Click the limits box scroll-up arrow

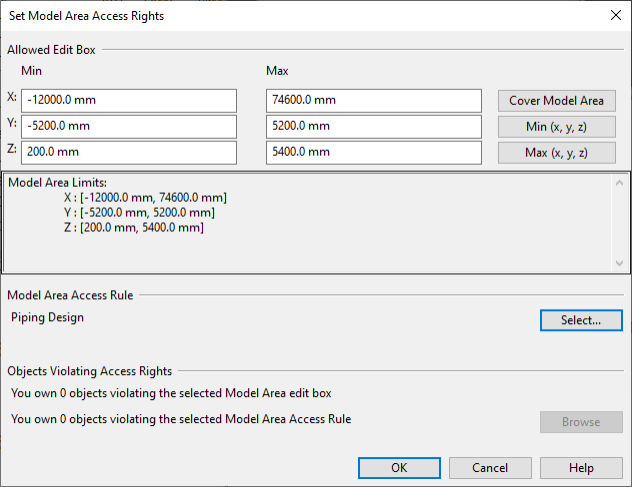point(619,183)
